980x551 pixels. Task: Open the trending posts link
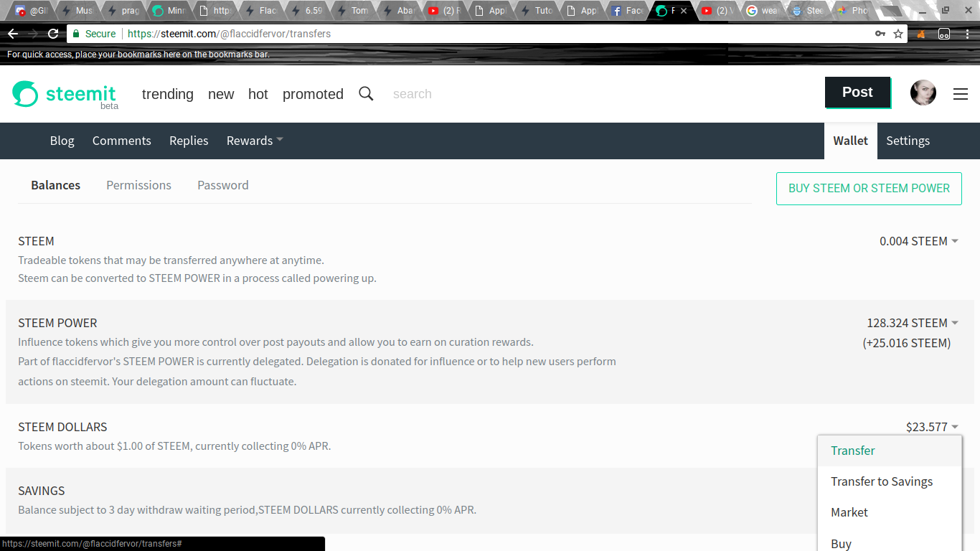point(168,94)
